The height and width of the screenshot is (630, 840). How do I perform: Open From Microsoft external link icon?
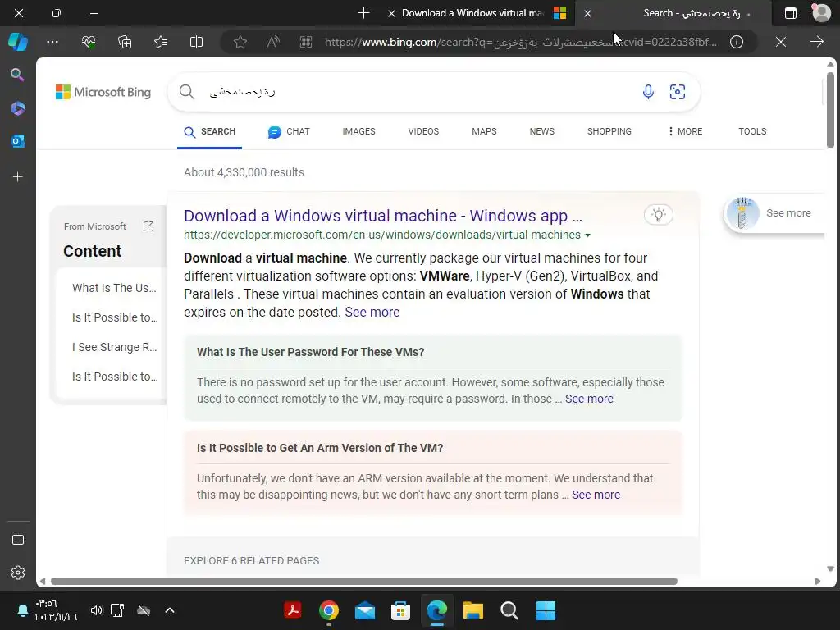point(148,226)
